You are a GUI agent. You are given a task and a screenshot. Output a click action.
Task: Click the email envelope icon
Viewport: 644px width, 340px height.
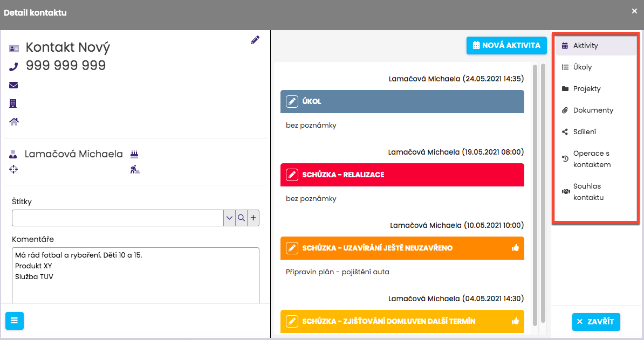pyautogui.click(x=13, y=85)
